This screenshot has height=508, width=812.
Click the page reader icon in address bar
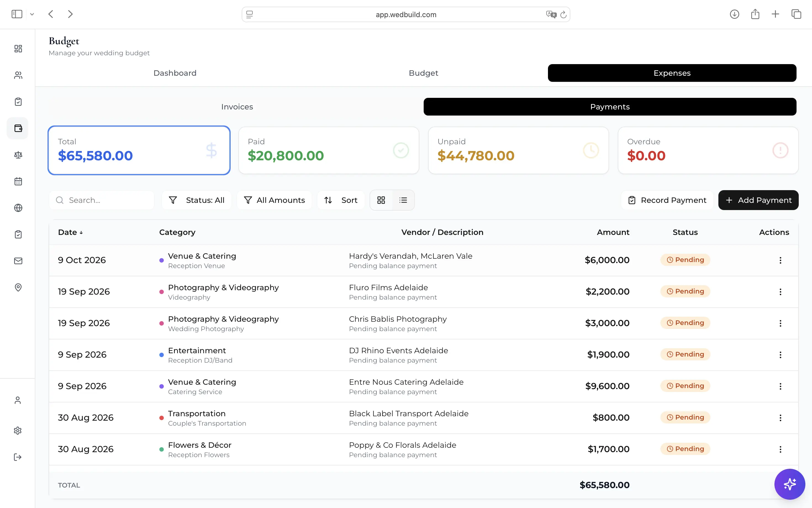[x=249, y=14]
